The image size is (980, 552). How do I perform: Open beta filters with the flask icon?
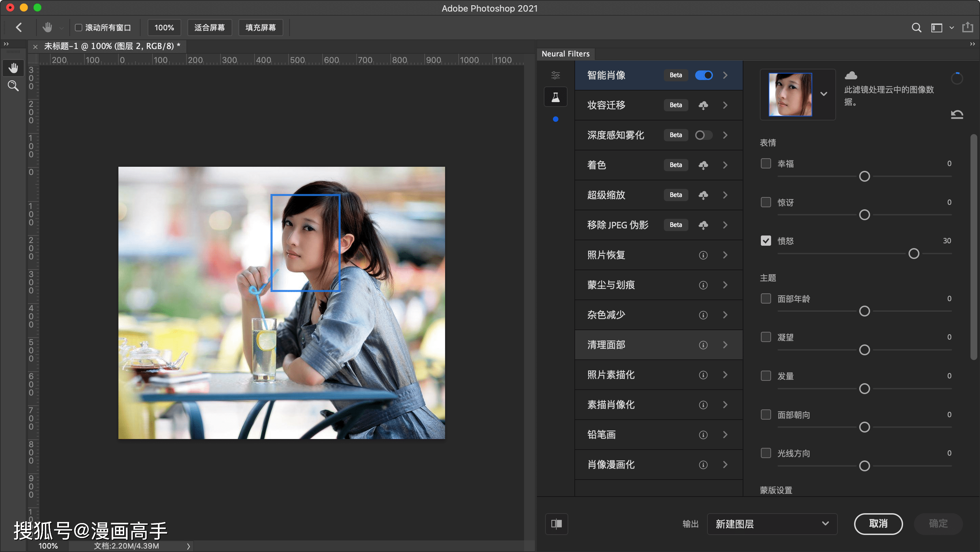(x=555, y=97)
